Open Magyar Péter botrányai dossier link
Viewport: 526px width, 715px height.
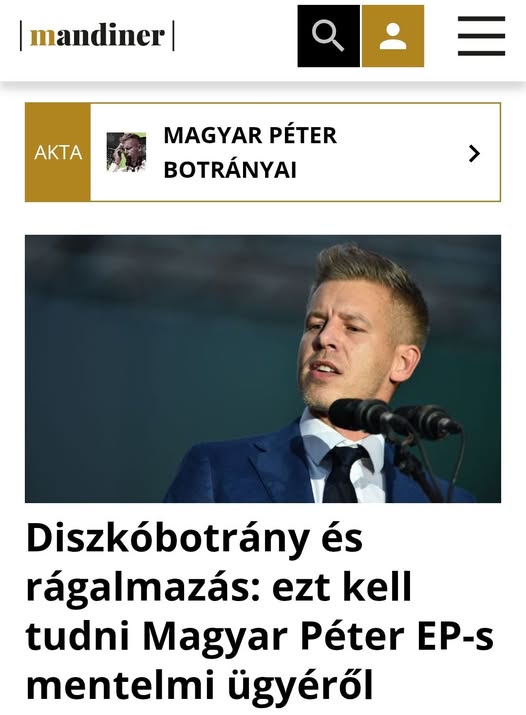coord(250,152)
